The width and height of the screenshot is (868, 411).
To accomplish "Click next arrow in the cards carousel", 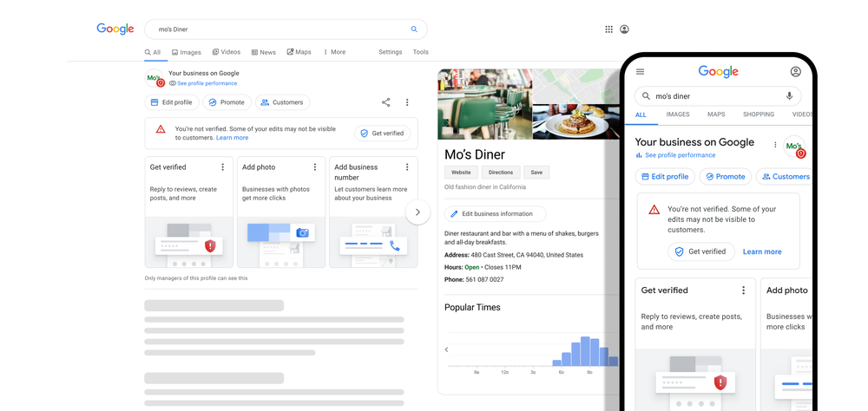I will (418, 212).
